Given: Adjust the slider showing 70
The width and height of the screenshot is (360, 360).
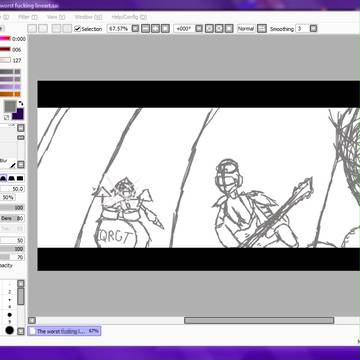Looking at the screenshot, I should coord(12,257).
